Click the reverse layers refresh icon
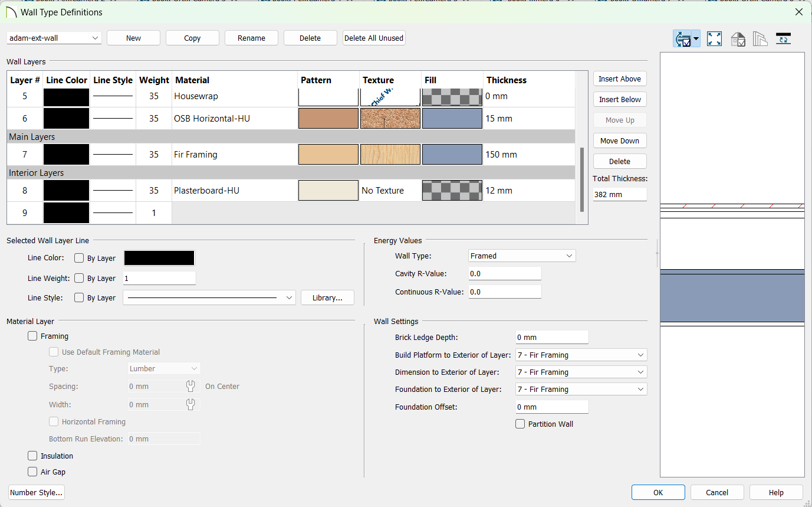The width and height of the screenshot is (812, 507). pyautogui.click(x=783, y=39)
